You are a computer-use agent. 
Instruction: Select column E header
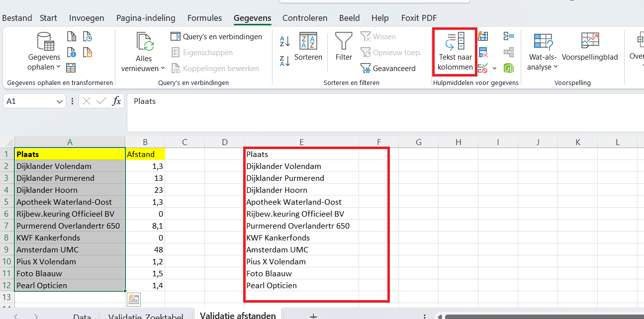tap(301, 142)
